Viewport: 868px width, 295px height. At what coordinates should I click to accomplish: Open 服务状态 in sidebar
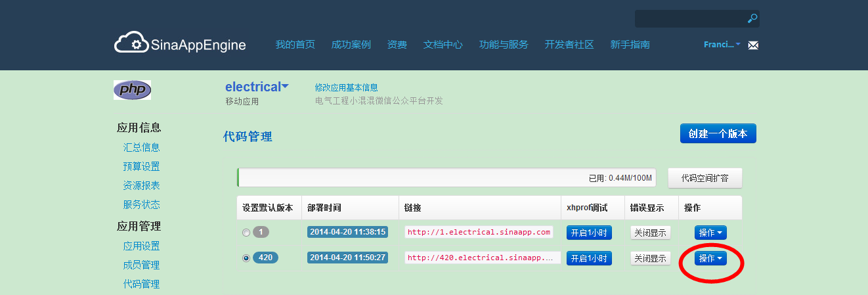[x=142, y=204]
